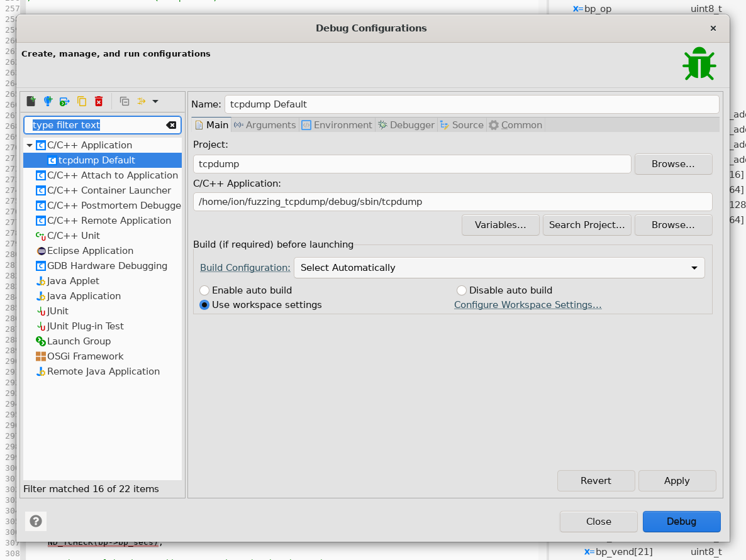Viewport: 746px width, 560px height.
Task: Click the filter launch configurations icon
Action: tap(142, 101)
